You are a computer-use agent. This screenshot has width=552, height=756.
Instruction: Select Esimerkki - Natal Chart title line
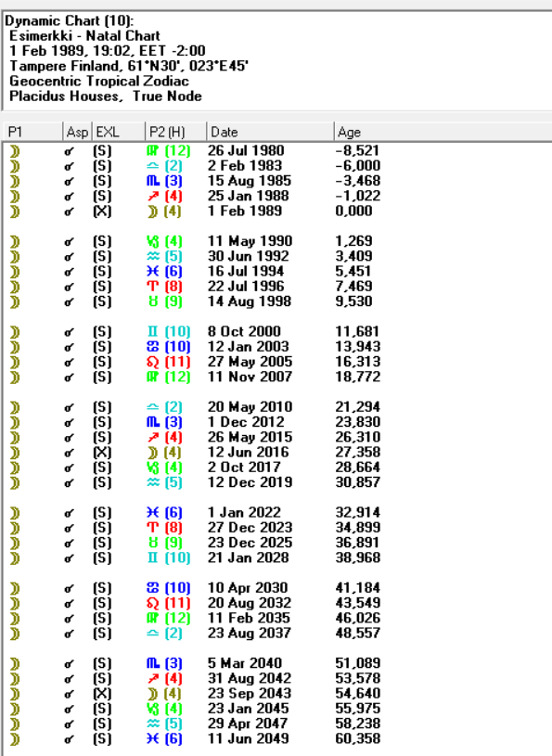tap(84, 35)
